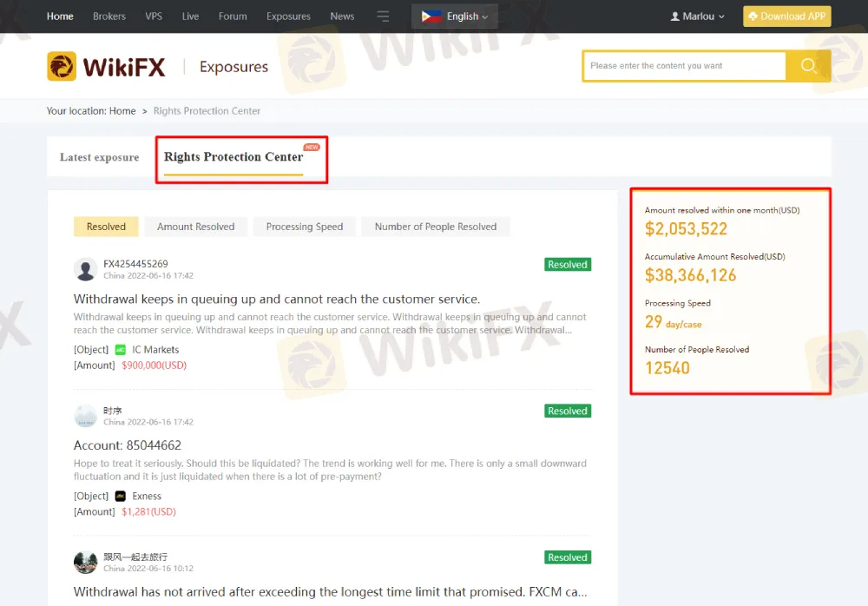868x606 pixels.
Task: Go to Home in the top navigation
Action: pos(60,16)
